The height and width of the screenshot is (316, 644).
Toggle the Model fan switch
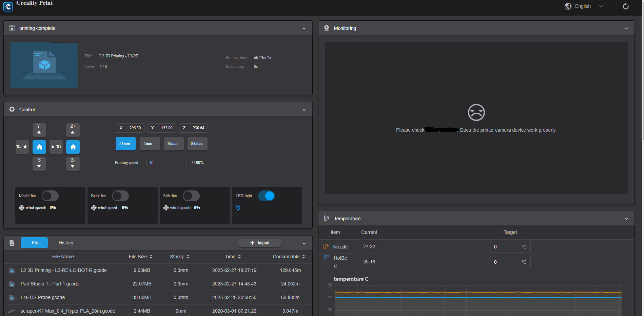(50, 196)
